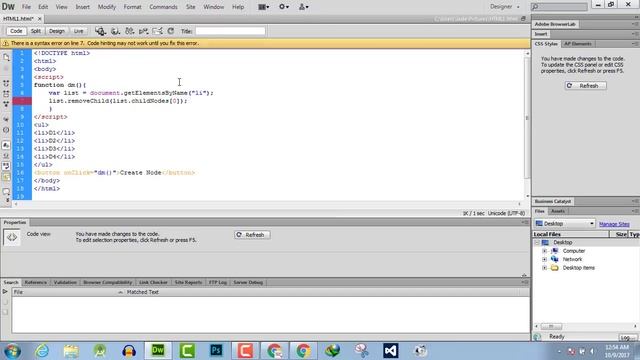Expand the Desktop Items tree node

pyautogui.click(x=544, y=268)
